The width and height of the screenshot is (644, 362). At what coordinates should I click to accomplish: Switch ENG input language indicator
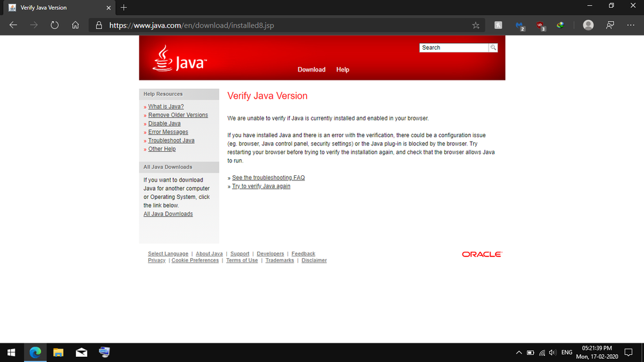[x=567, y=352]
